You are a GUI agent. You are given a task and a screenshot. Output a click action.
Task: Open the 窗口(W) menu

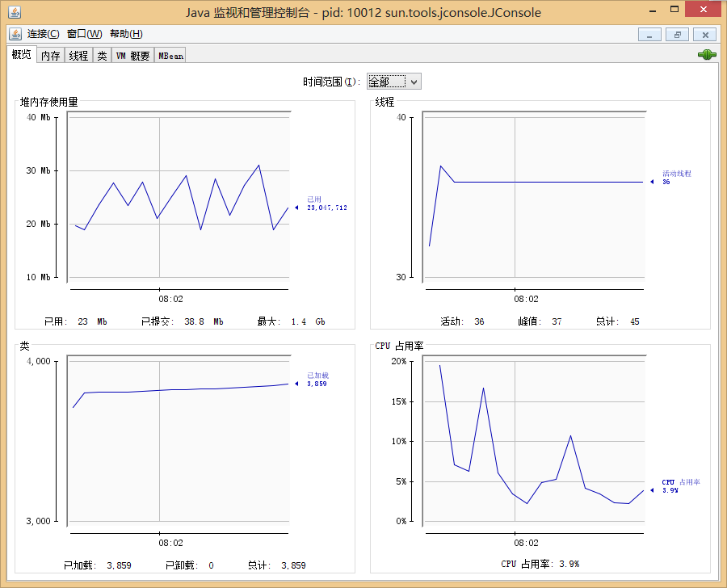pos(84,34)
